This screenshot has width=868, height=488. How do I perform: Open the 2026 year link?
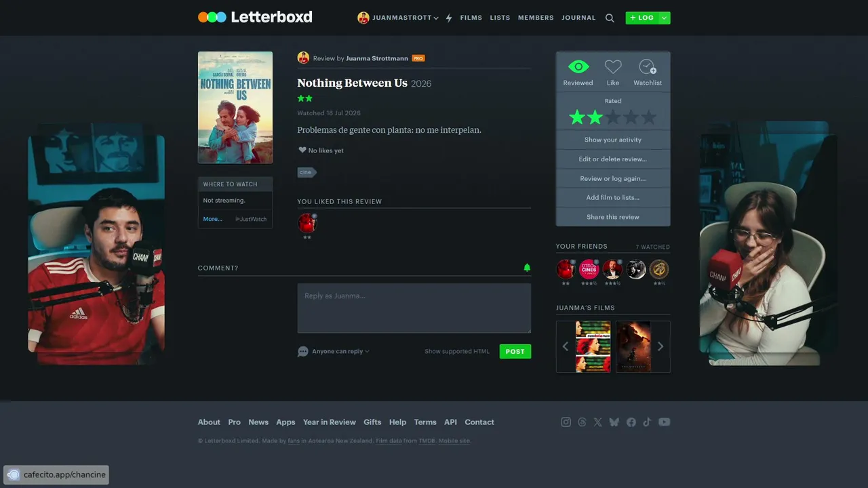[x=421, y=84]
